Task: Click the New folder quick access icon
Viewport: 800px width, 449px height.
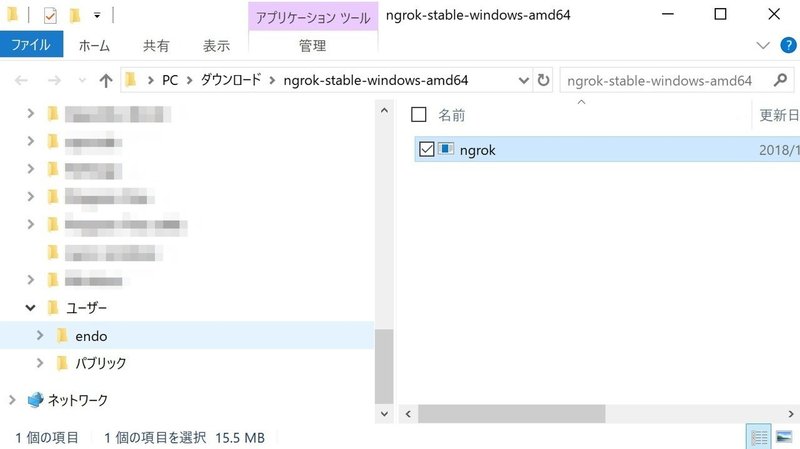Action: 74,16
